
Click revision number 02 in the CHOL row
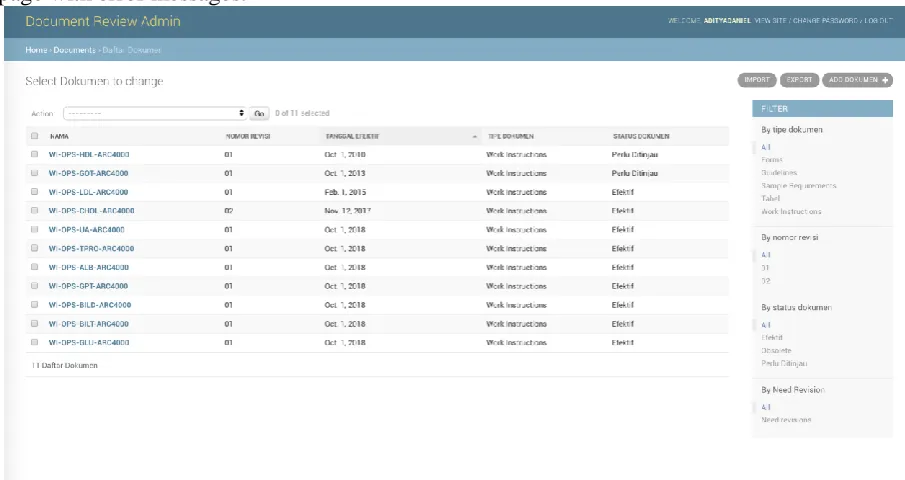pos(229,211)
